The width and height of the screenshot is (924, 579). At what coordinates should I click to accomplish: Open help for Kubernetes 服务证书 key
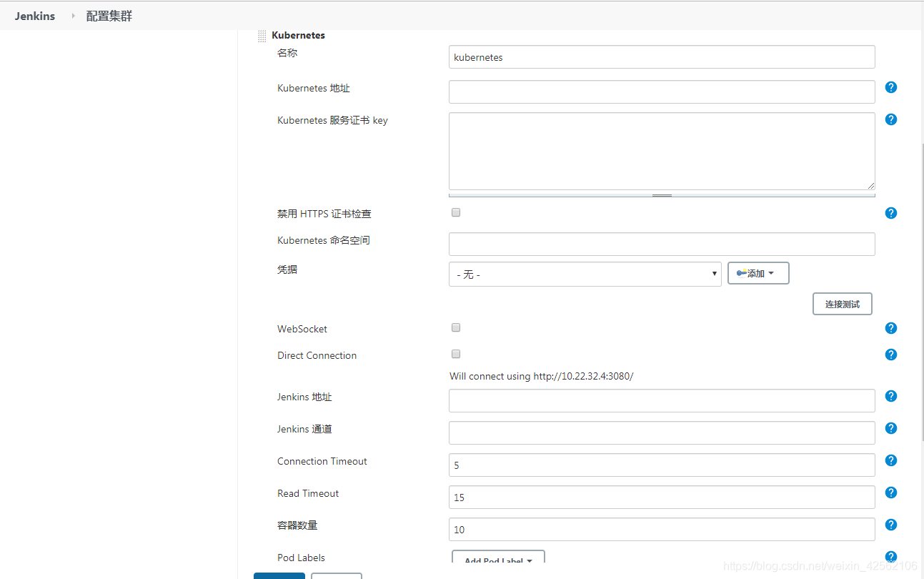click(890, 119)
